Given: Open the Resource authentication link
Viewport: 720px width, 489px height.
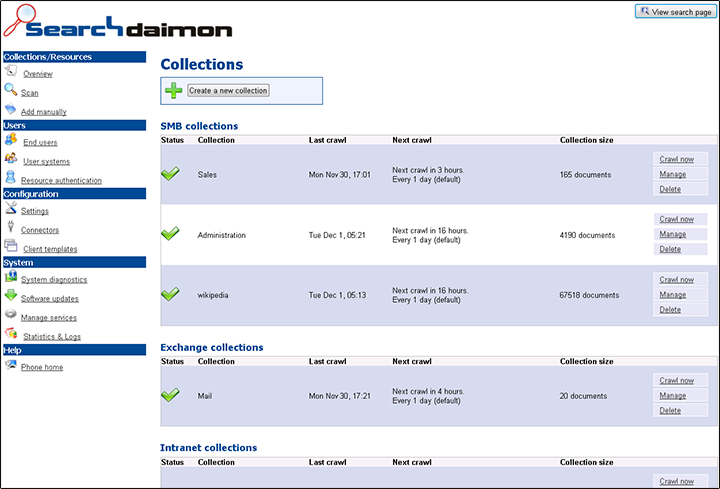Looking at the screenshot, I should tap(61, 181).
